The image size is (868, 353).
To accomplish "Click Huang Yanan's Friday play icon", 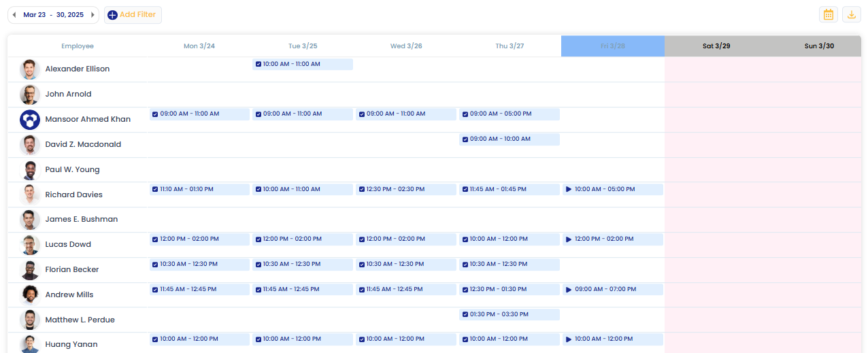I will pos(569,339).
